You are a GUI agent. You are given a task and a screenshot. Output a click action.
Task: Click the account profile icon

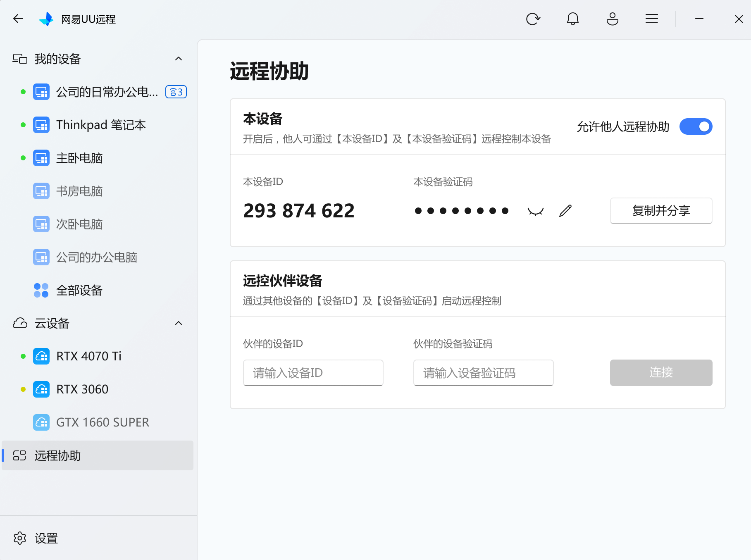(x=613, y=19)
